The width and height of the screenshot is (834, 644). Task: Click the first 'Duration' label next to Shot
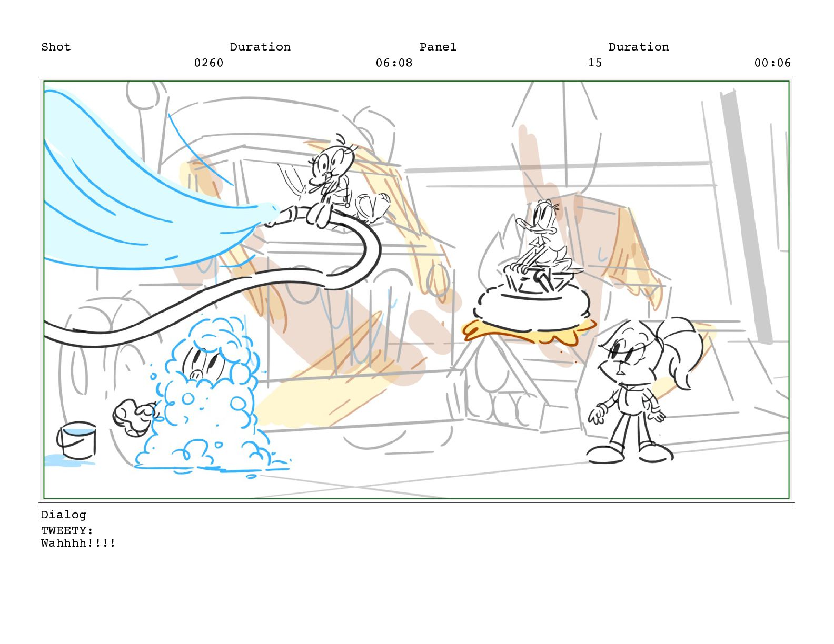click(260, 47)
